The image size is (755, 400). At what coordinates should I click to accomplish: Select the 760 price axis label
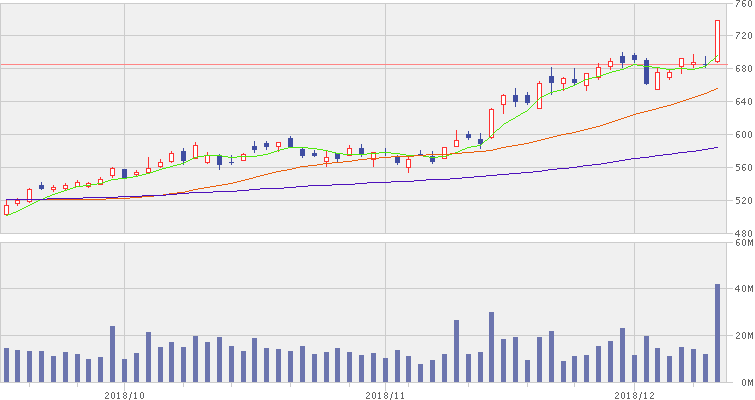pyautogui.click(x=743, y=5)
